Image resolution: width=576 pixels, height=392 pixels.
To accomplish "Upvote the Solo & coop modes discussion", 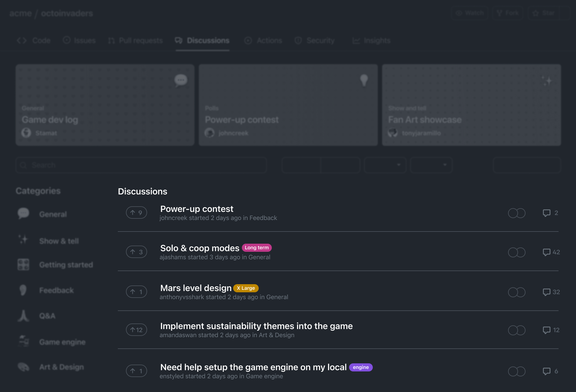I will coord(136,252).
